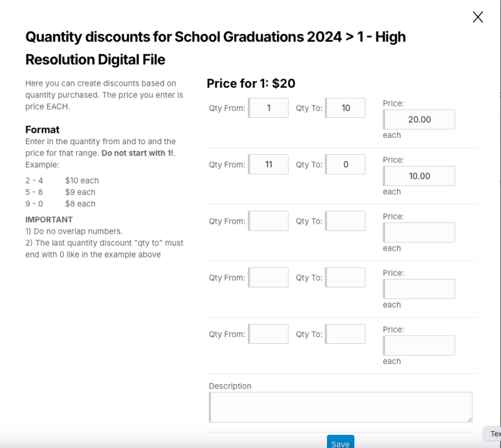Focus fifth row empty Price field
The image size is (501, 448).
[419, 345]
